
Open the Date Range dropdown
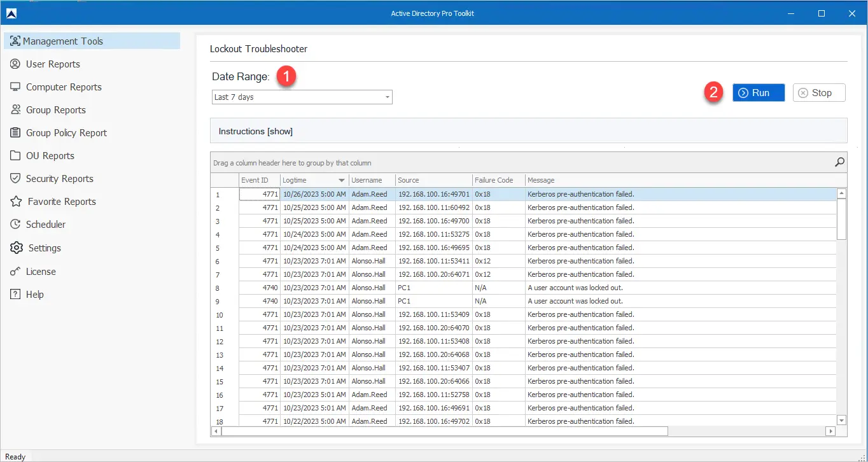click(302, 97)
